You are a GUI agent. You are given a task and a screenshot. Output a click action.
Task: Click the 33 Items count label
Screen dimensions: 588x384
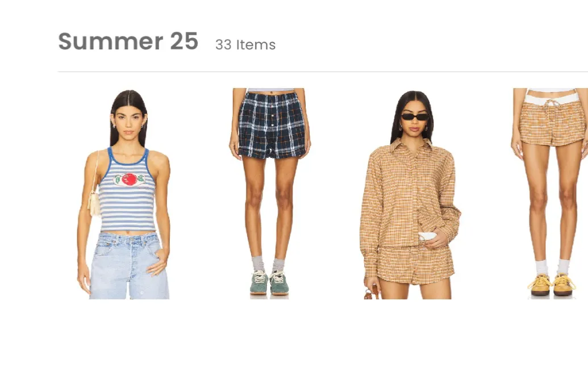pos(245,45)
